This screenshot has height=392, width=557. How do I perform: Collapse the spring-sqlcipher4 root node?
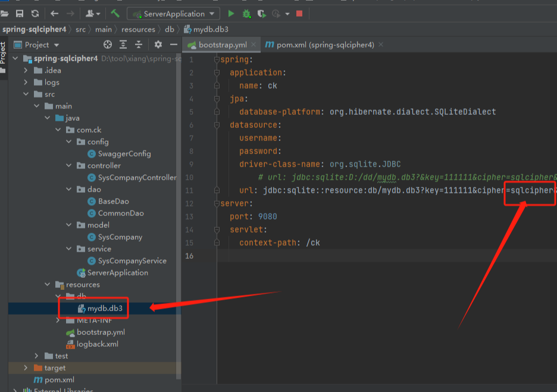[15, 58]
